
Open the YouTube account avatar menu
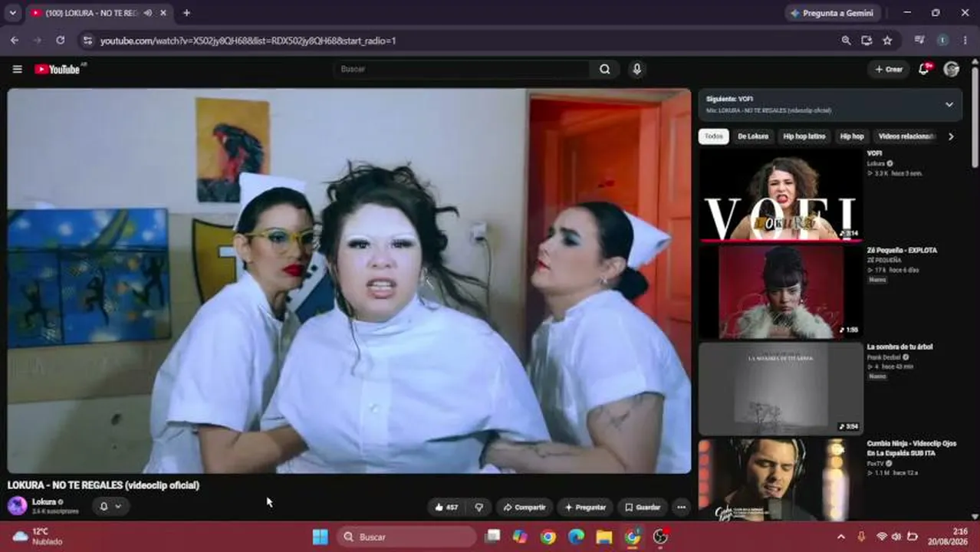pyautogui.click(x=952, y=69)
